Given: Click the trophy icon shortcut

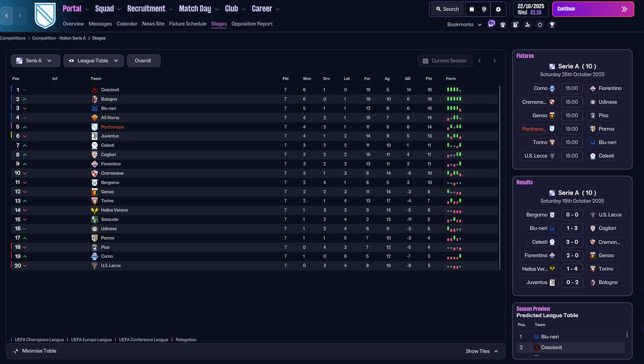Looking at the screenshot, I should pyautogui.click(x=552, y=25).
